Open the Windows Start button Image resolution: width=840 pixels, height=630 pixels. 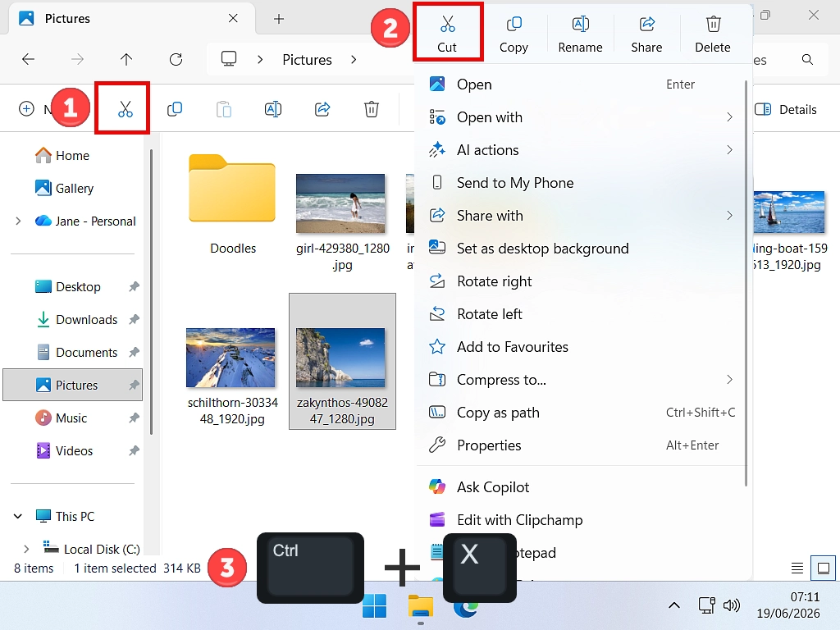[374, 606]
